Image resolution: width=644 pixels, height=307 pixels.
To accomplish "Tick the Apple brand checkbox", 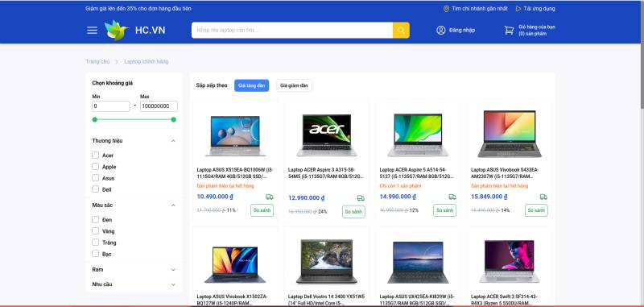I will (95, 167).
